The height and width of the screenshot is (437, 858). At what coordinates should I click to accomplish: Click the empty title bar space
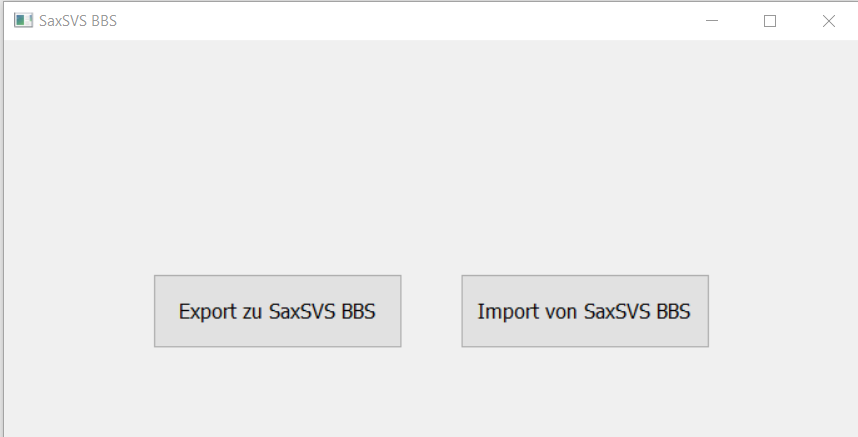pos(400,21)
